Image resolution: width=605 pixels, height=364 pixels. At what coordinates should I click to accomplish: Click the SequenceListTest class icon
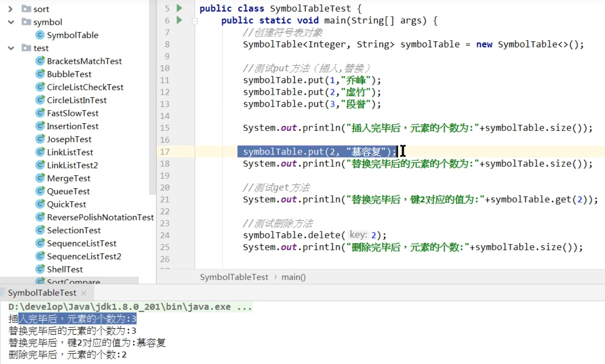coord(40,243)
